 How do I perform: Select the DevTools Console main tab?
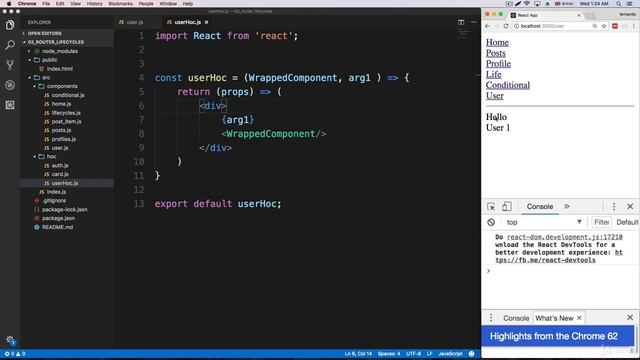point(540,207)
